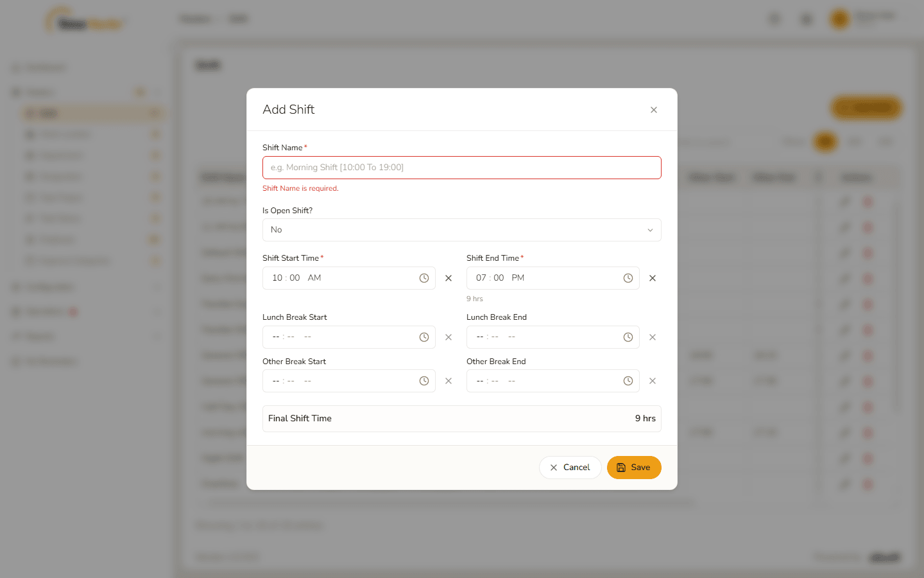Image resolution: width=924 pixels, height=578 pixels.
Task: Open clock picker for Shift Start Time
Action: (424, 278)
